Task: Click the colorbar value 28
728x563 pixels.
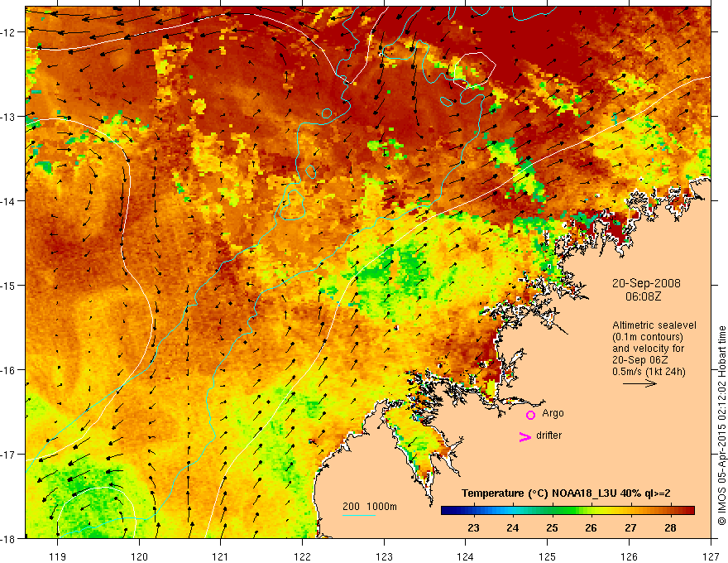Action: tap(670, 528)
